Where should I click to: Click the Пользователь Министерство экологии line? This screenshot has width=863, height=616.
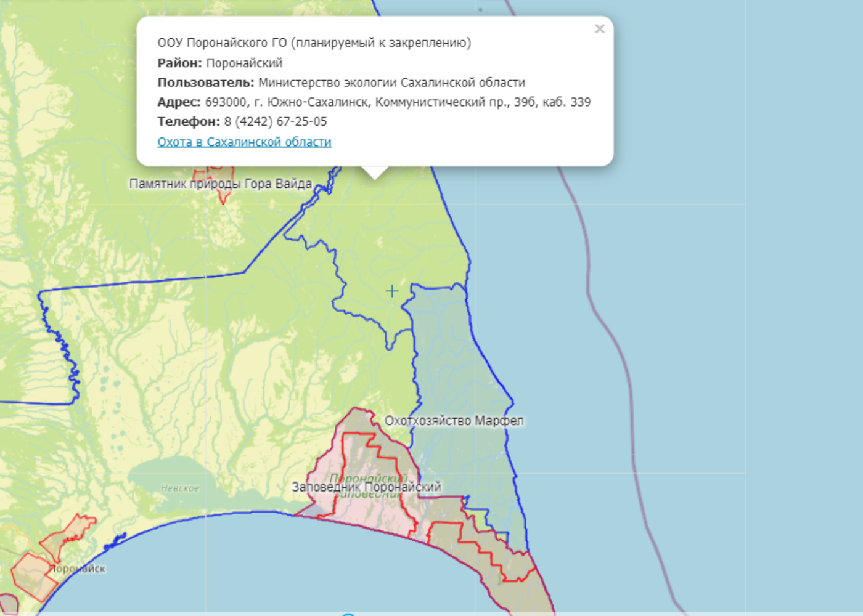click(x=342, y=83)
